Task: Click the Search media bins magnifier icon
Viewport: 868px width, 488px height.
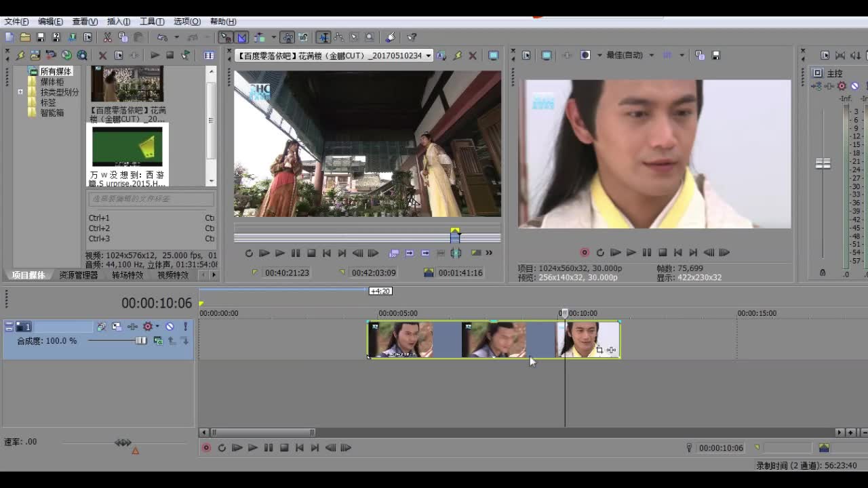Action: pos(82,56)
